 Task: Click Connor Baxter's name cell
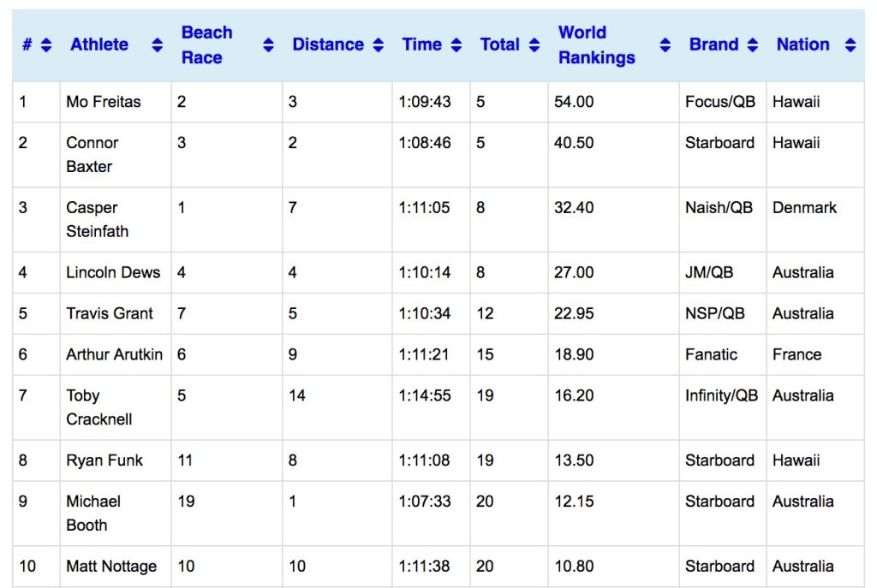[92, 154]
